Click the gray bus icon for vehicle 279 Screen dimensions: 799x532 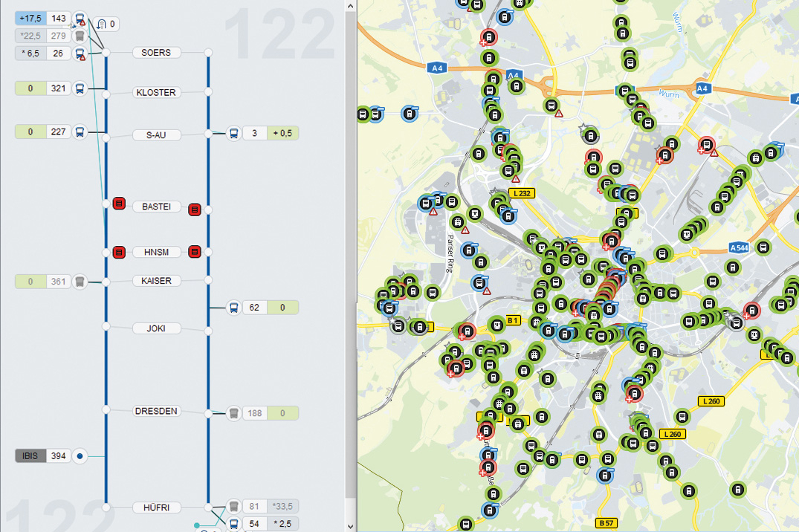pos(80,35)
